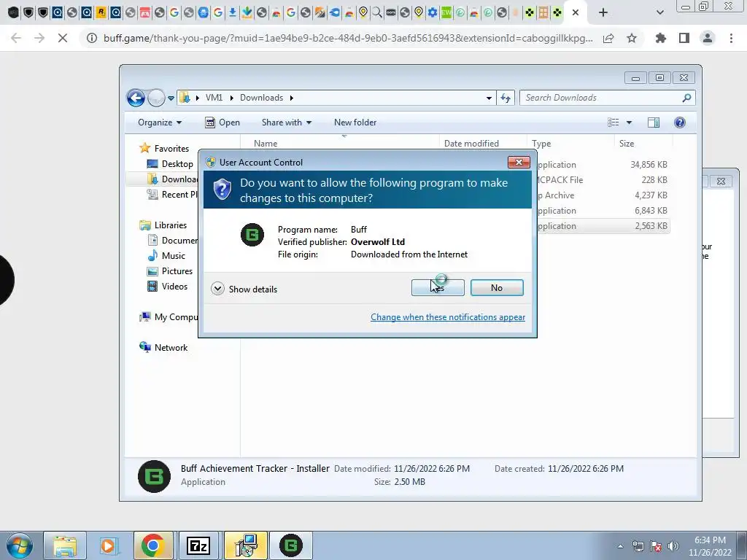Screen dimensions: 747x560
Task: Open Chrome tab search dropdown
Action: coord(659,13)
